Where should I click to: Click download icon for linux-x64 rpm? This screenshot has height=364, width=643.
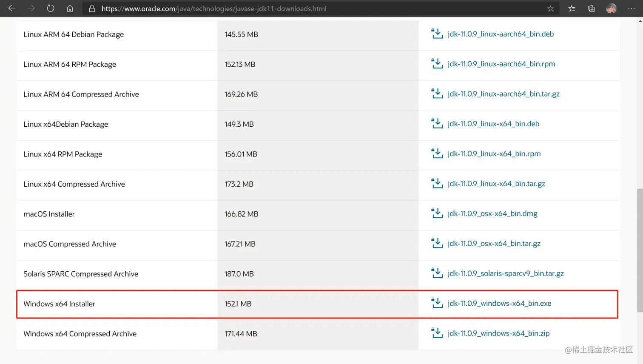(437, 154)
